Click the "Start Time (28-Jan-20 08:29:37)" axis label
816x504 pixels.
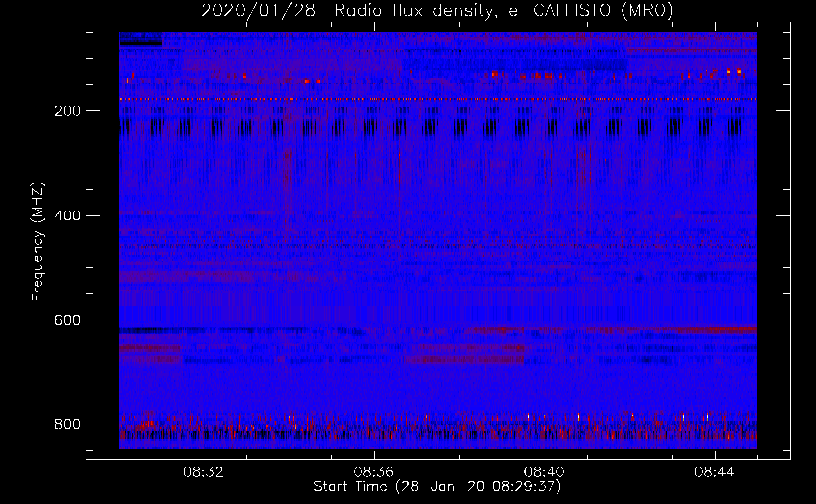pyautogui.click(x=437, y=487)
